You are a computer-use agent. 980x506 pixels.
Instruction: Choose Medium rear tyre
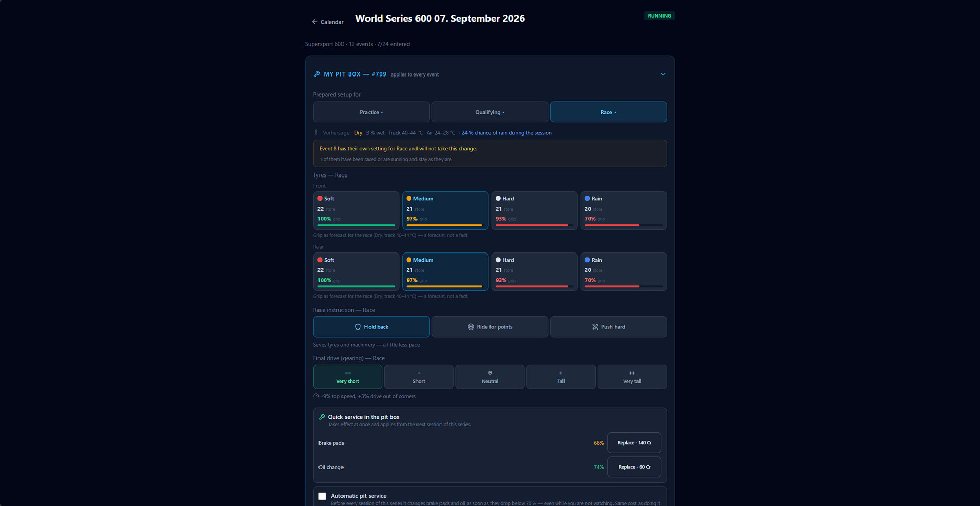(x=445, y=271)
